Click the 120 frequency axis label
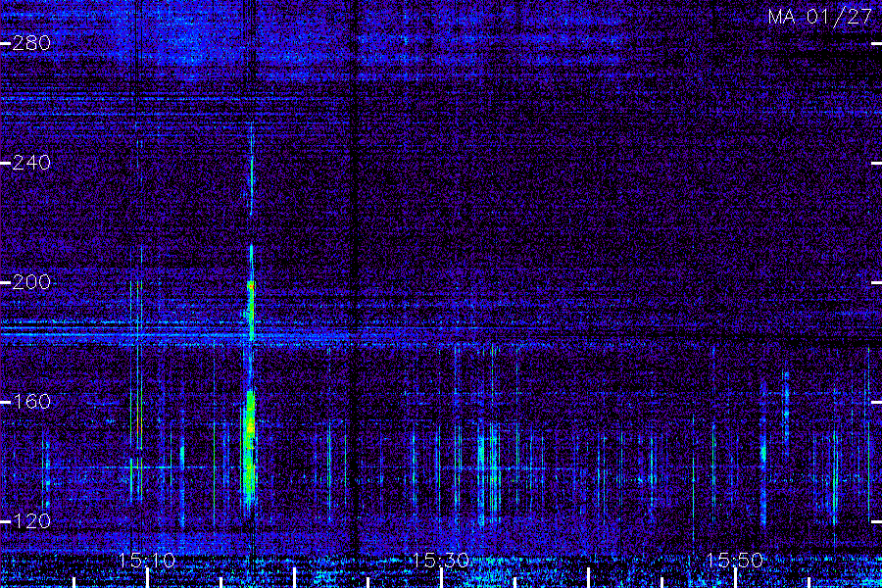Viewport: 882px width, 588px height. pyautogui.click(x=31, y=521)
